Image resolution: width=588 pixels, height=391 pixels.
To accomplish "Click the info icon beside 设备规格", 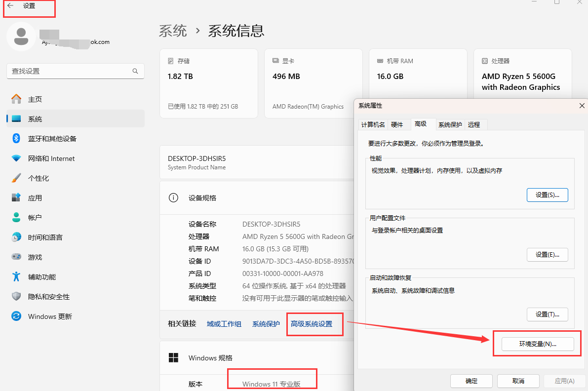I will pyautogui.click(x=173, y=197).
